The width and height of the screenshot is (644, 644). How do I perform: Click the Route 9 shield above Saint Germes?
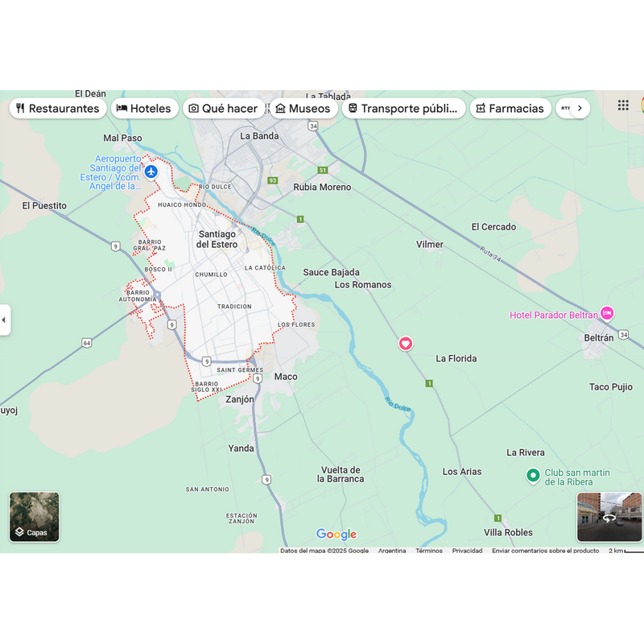(x=207, y=361)
